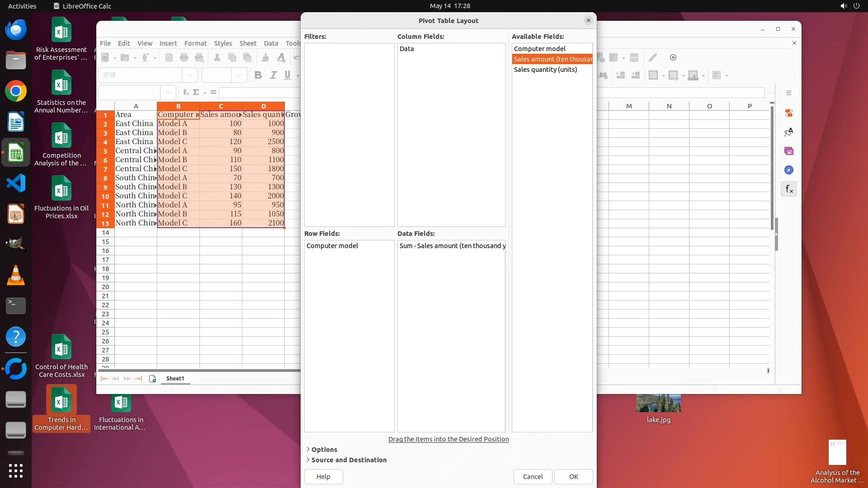Click the Help button in dialog
868x488 pixels.
tap(323, 476)
